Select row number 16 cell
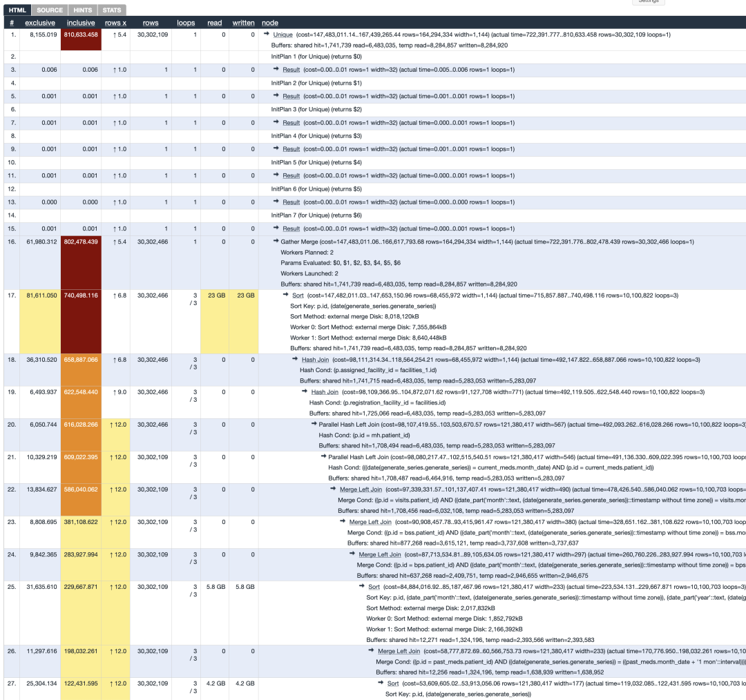This screenshot has width=746, height=700. coord(12,263)
